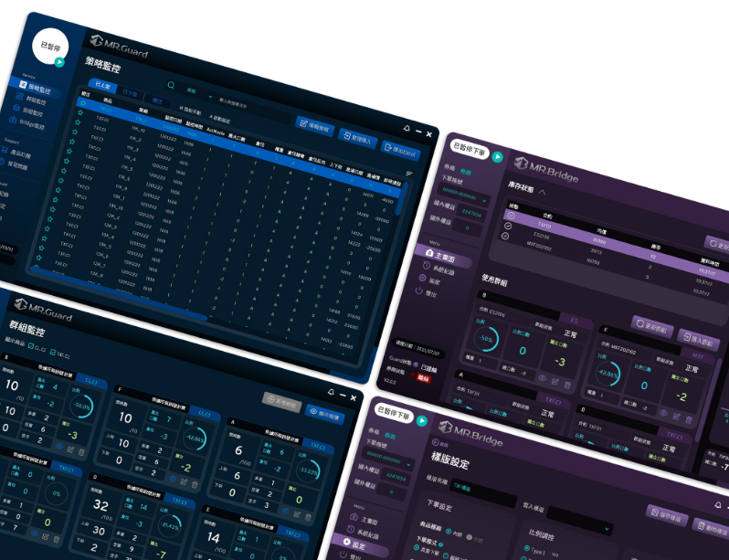
Task: Click the Excel export button
Action: pyautogui.click(x=400, y=150)
